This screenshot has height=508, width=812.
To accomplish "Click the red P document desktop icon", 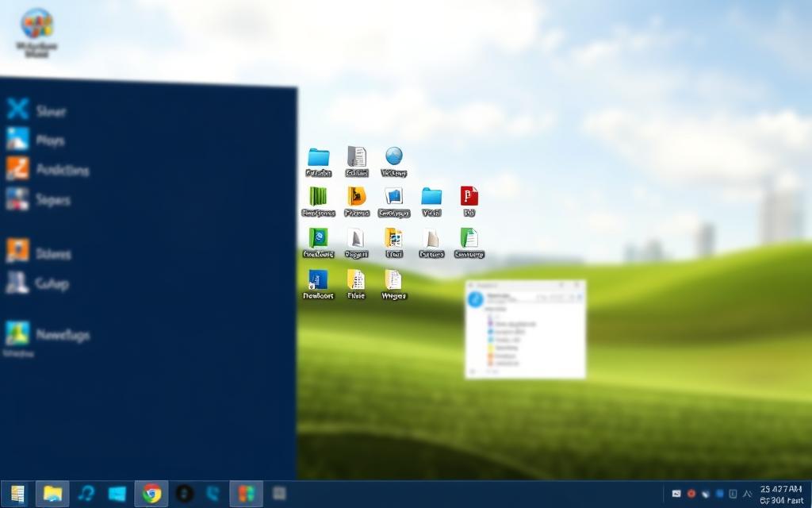I will click(469, 196).
